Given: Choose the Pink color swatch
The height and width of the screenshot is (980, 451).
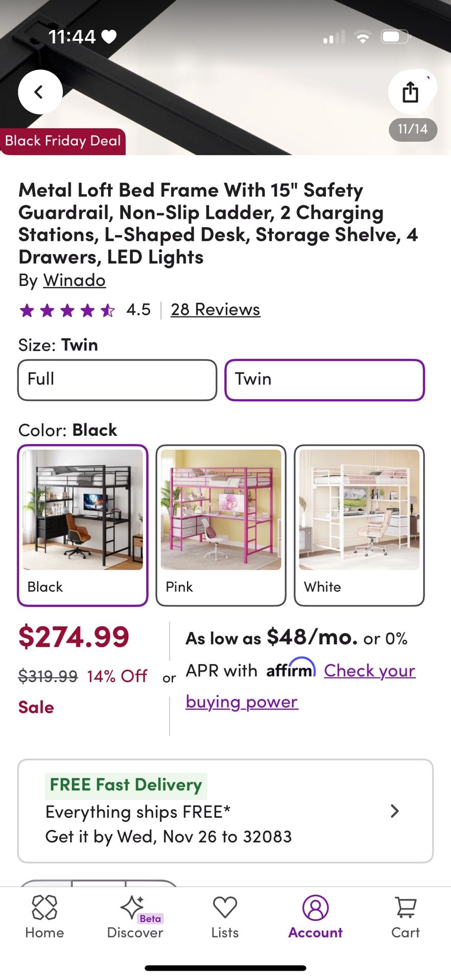Looking at the screenshot, I should click(x=221, y=525).
